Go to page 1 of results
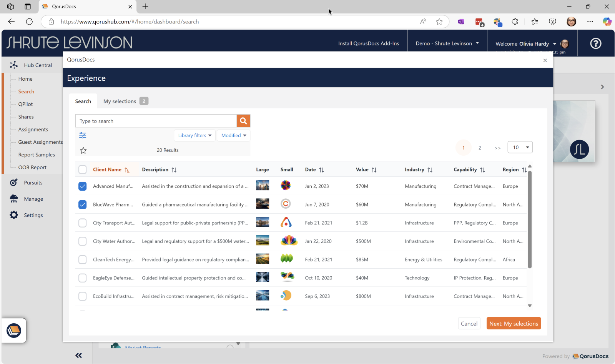The image size is (615, 364). point(464,148)
